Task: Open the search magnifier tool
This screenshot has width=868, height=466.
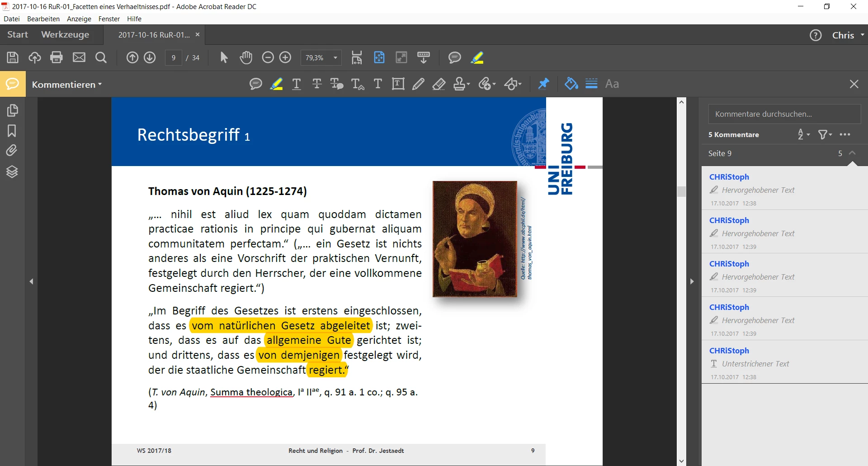Action: point(101,57)
